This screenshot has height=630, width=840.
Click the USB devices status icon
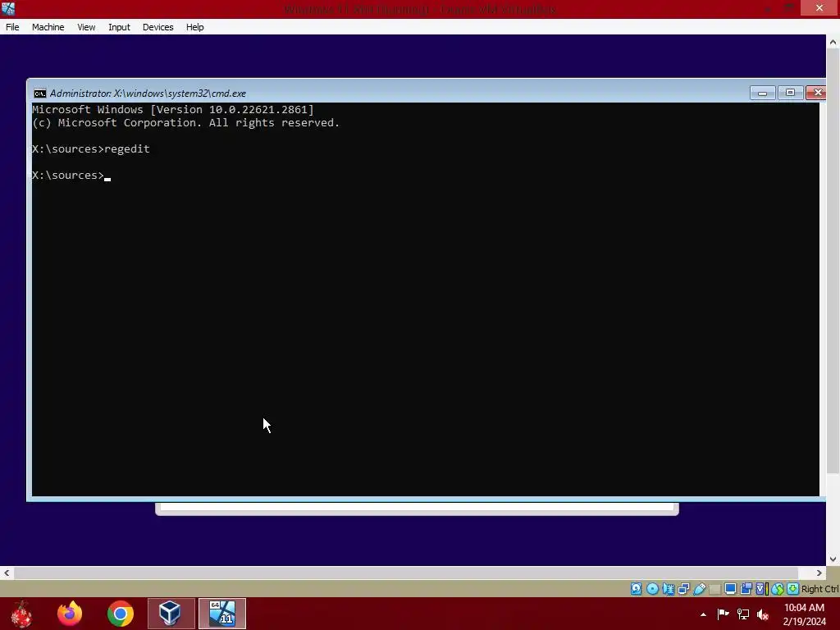click(699, 589)
